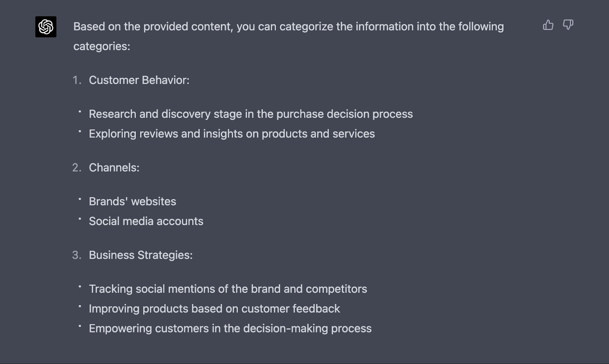This screenshot has width=609, height=364.
Task: Click the 'Business Strategies:' heading
Action: point(140,255)
